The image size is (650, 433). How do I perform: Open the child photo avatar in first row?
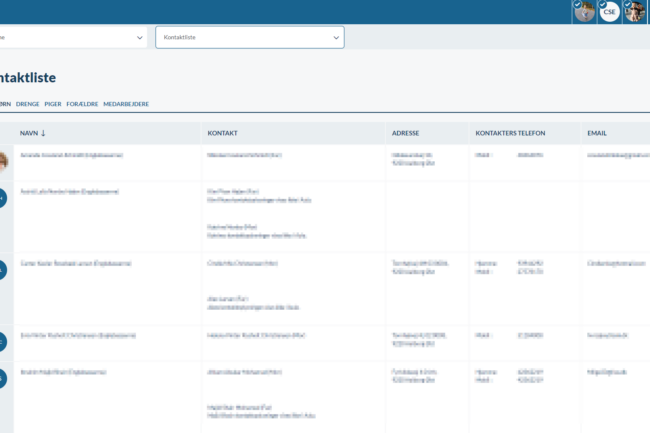point(2,161)
